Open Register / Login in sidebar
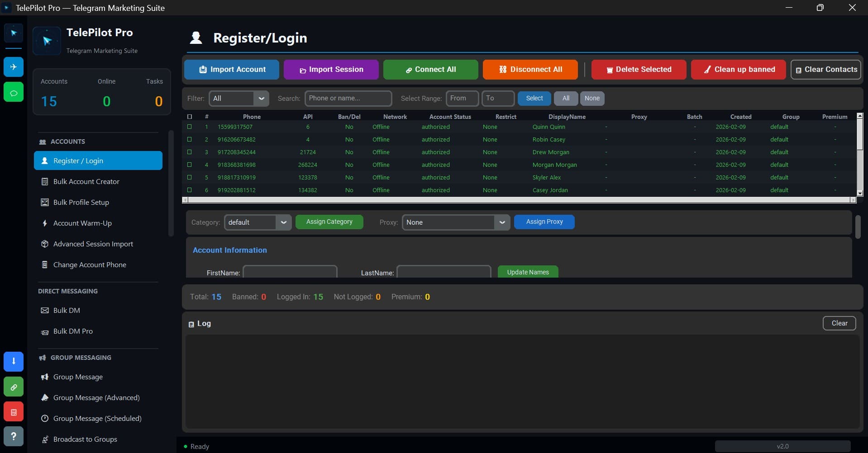Viewport: 868px width, 453px height. coord(98,161)
